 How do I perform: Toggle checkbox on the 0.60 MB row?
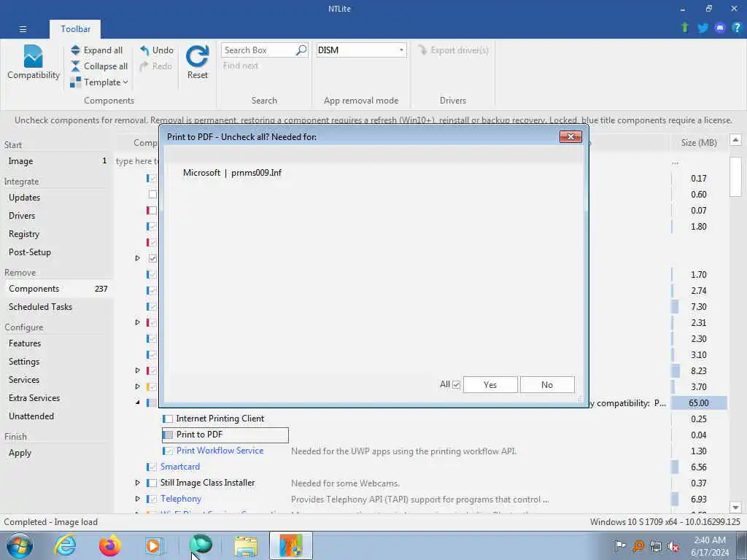[152, 194]
